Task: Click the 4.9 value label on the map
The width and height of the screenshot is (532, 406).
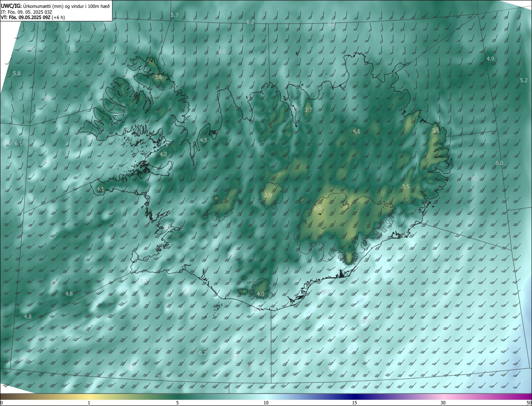Action: click(x=490, y=59)
